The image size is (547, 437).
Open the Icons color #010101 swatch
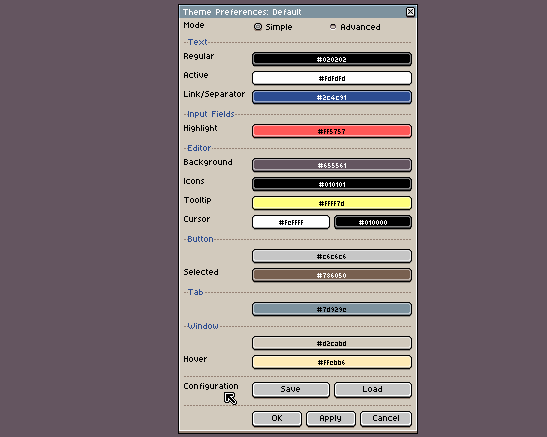332,184
